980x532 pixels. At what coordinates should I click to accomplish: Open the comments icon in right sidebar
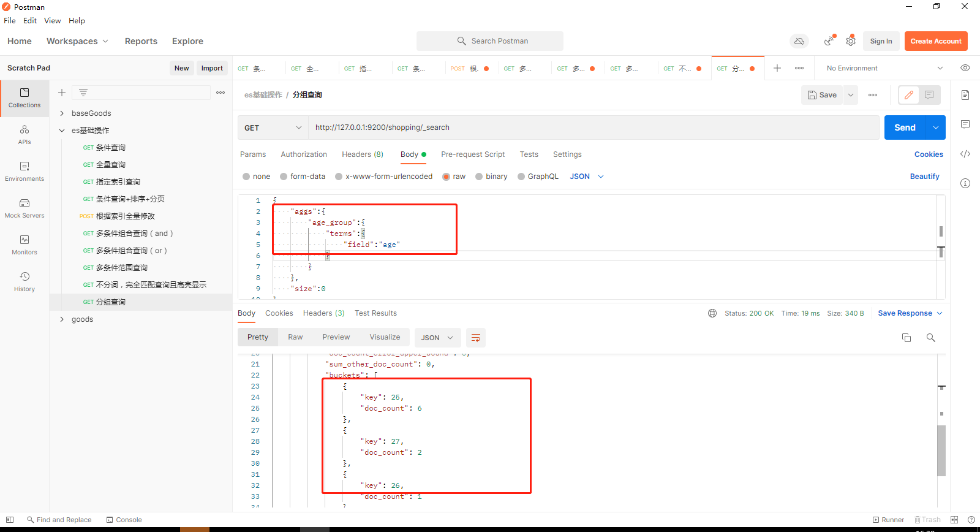pos(965,124)
